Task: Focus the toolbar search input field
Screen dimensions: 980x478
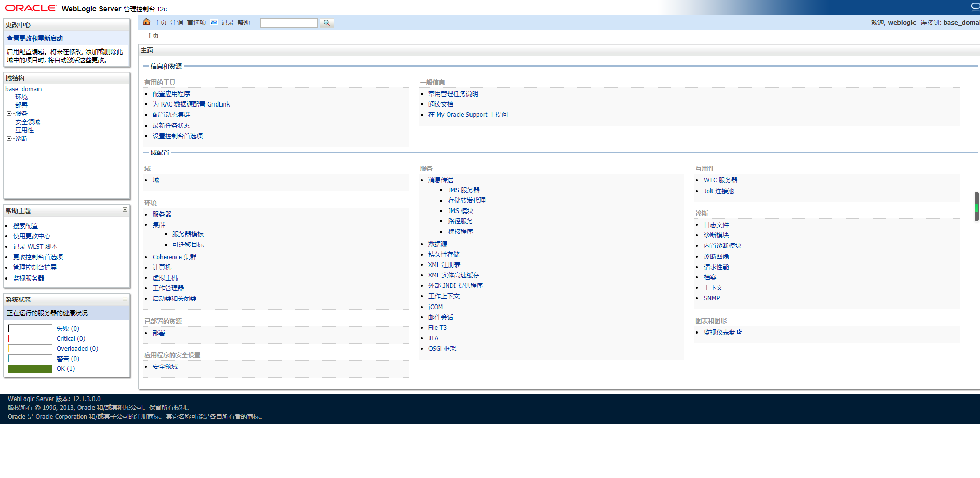Action: pyautogui.click(x=289, y=23)
